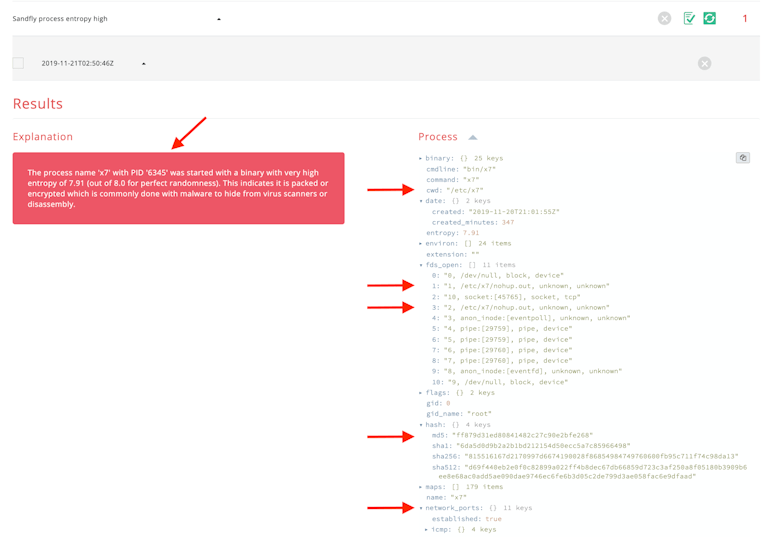Collapse the date 2 keys node

click(x=421, y=201)
